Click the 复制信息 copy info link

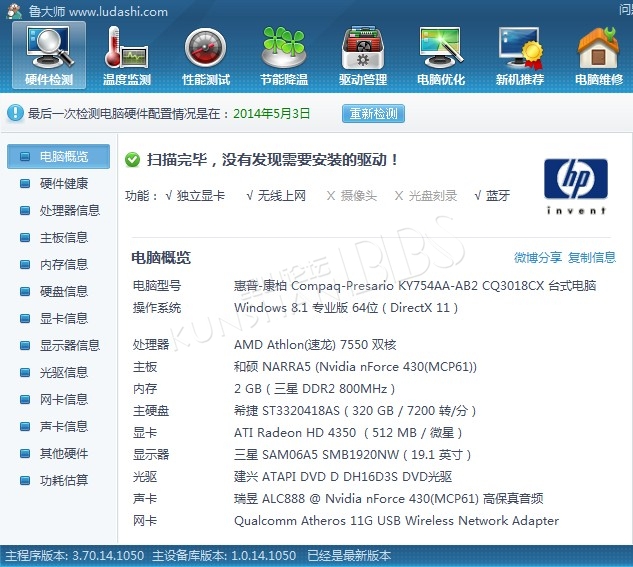coord(592,257)
